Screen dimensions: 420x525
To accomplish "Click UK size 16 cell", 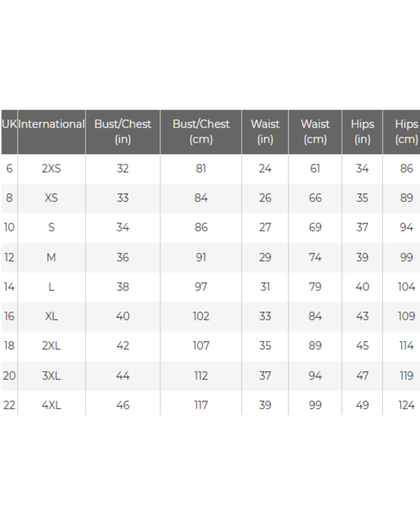I will click(x=9, y=316).
